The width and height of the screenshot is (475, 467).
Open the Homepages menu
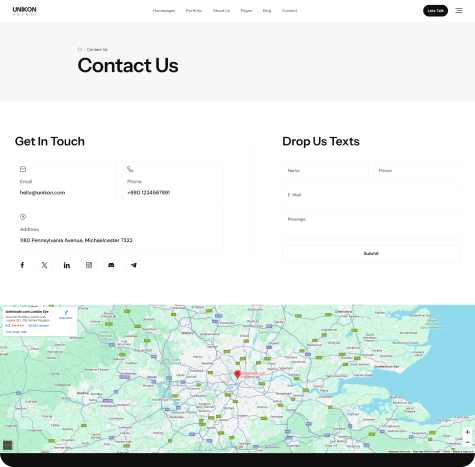pos(164,11)
